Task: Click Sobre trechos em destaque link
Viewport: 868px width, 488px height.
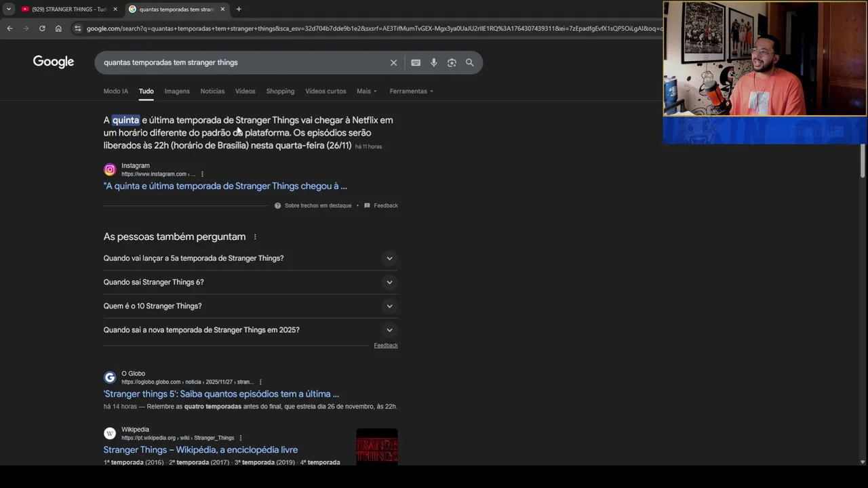Action: (x=318, y=205)
